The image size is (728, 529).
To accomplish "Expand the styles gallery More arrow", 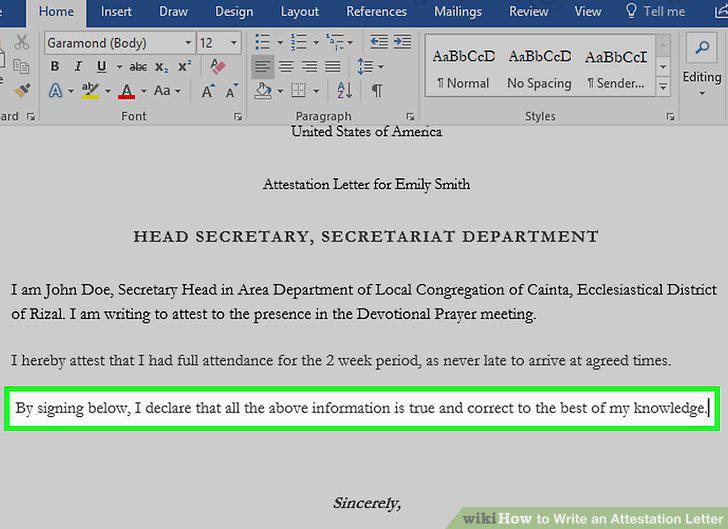I will tap(663, 87).
